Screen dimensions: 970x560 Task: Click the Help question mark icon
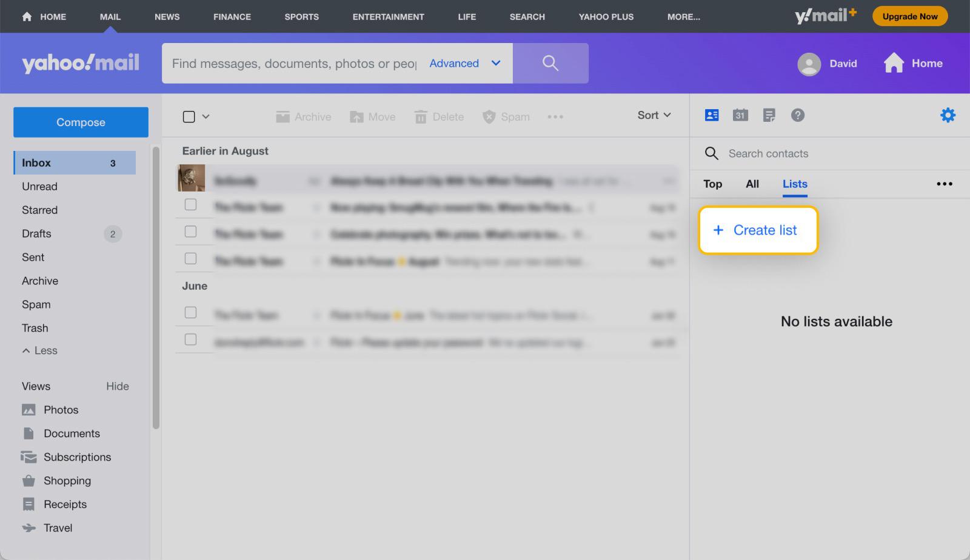click(798, 115)
